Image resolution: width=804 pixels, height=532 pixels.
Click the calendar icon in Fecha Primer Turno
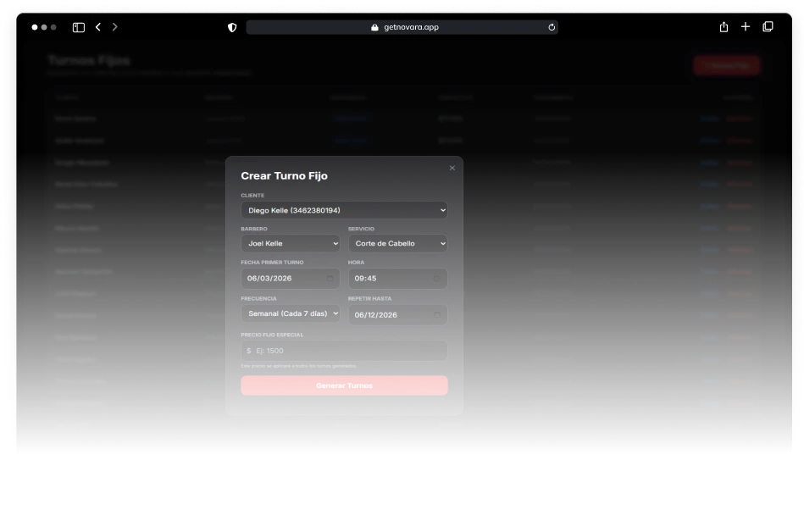(330, 279)
